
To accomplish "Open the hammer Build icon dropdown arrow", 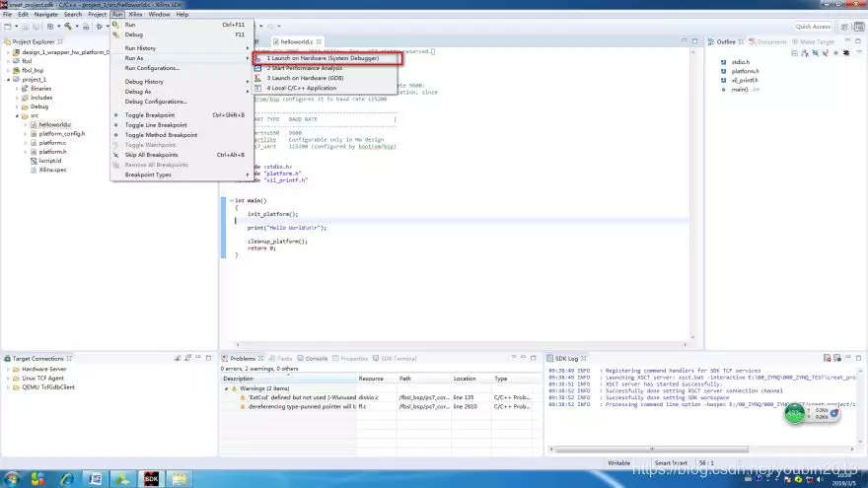I will click(76, 26).
